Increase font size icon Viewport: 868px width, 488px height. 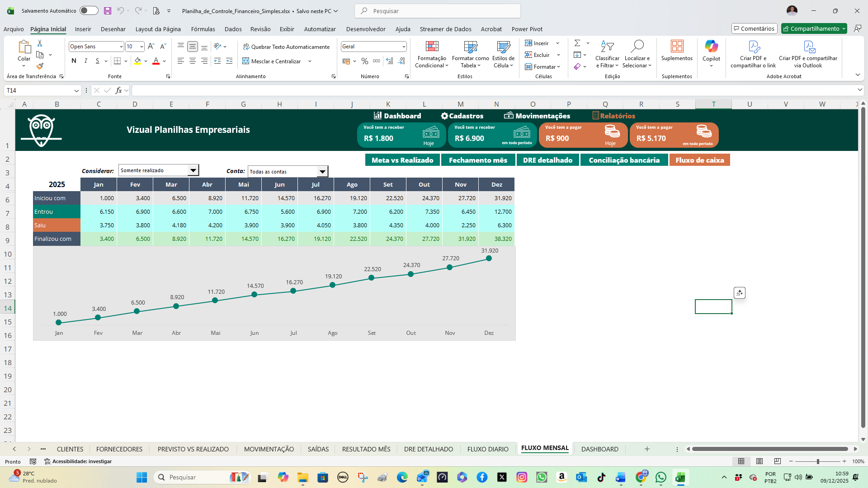(x=151, y=47)
